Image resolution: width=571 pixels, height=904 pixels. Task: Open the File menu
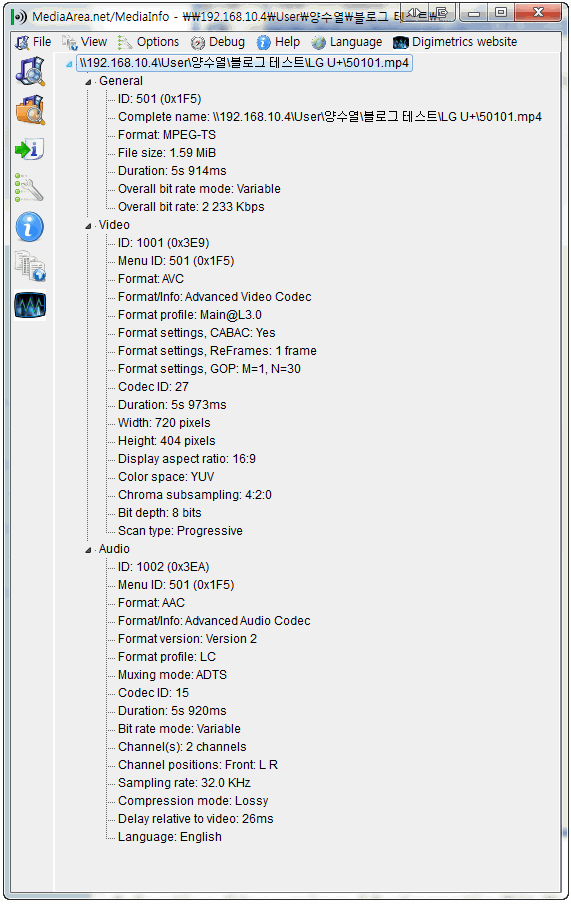tap(33, 42)
